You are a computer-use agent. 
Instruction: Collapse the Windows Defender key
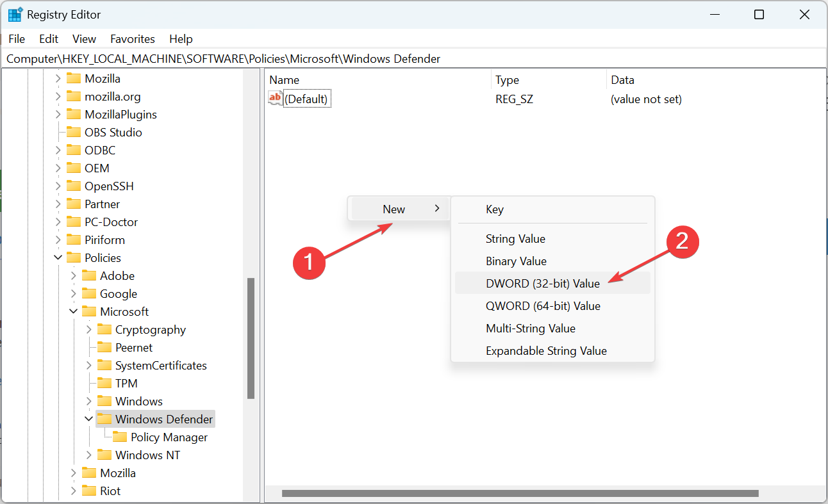tap(88, 419)
